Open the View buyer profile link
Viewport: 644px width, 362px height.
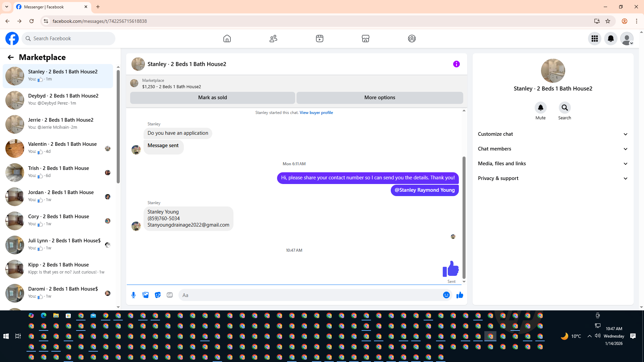tap(316, 113)
